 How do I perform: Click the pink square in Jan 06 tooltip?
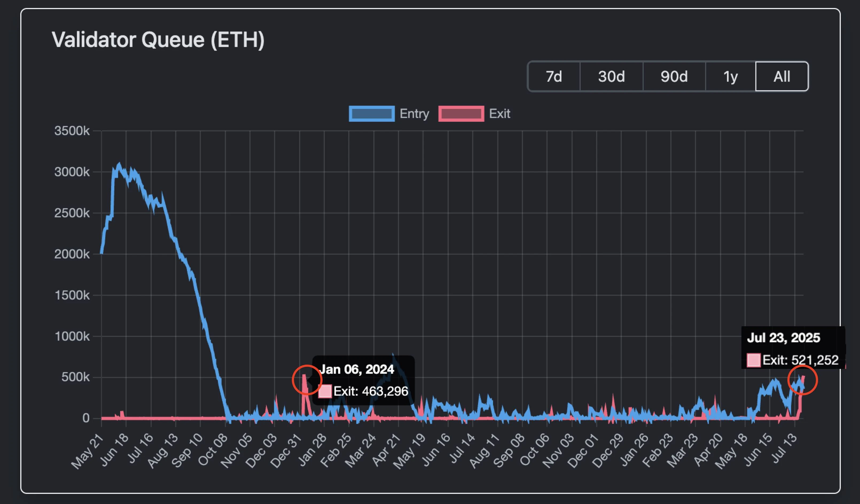[x=325, y=391]
